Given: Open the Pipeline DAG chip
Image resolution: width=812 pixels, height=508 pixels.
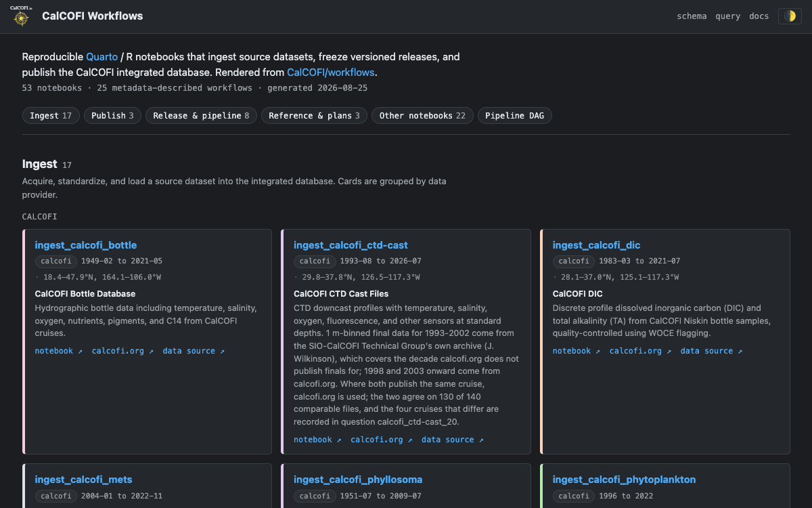Looking at the screenshot, I should [x=515, y=116].
